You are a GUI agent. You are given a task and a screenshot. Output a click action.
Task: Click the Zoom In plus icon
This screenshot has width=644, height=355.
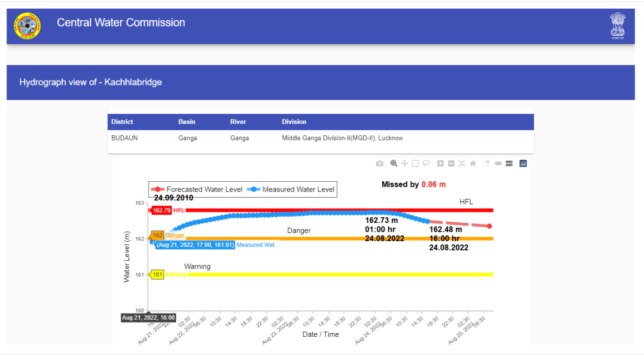pos(440,164)
